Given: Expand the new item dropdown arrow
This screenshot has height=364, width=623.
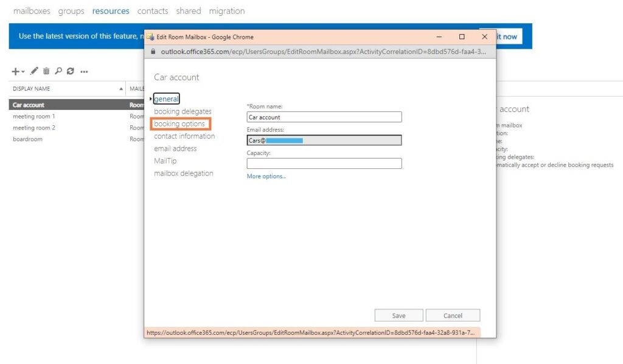Looking at the screenshot, I should pos(23,72).
